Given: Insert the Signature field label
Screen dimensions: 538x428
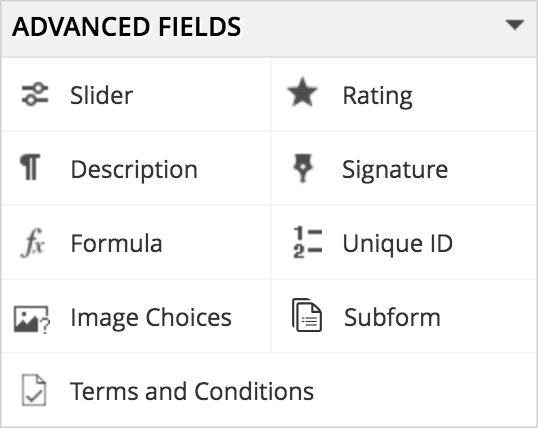Looking at the screenshot, I should 395,170.
